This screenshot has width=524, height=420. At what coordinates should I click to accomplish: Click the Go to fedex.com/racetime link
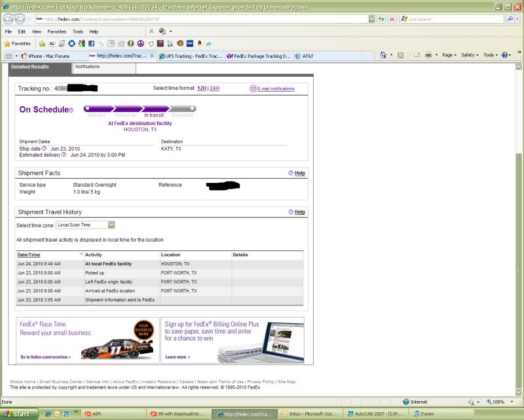coord(45,357)
